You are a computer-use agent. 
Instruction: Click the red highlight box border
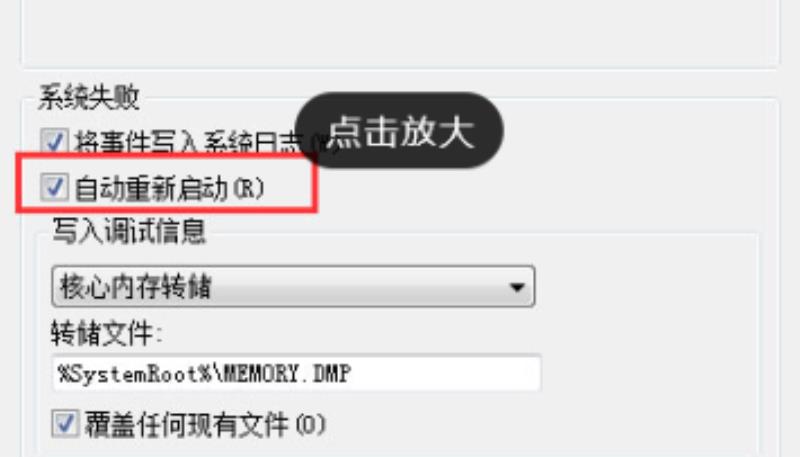pyautogui.click(x=166, y=209)
